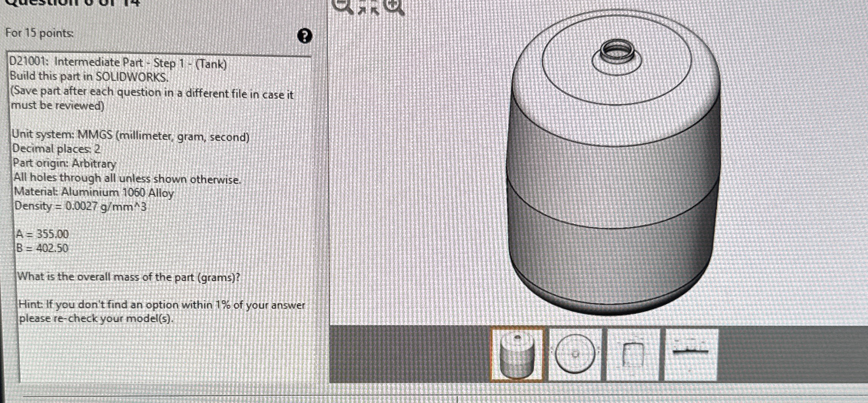Screen dimensions: 868x403
Task: Select the isometric tank view thumbnail
Action: (x=517, y=354)
